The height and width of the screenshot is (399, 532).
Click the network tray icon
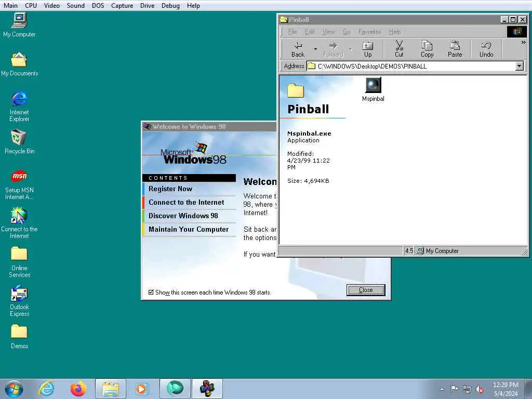(467, 389)
